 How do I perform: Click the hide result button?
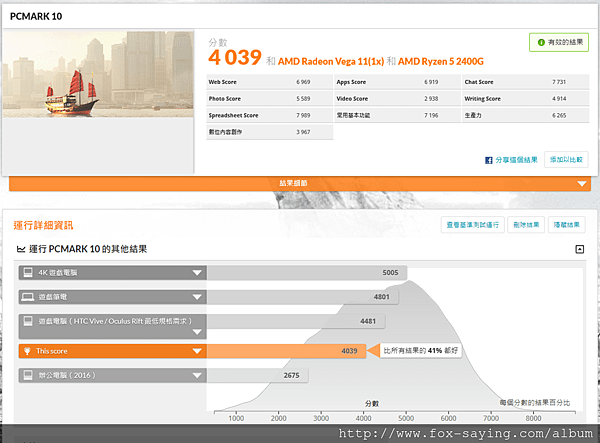[567, 225]
